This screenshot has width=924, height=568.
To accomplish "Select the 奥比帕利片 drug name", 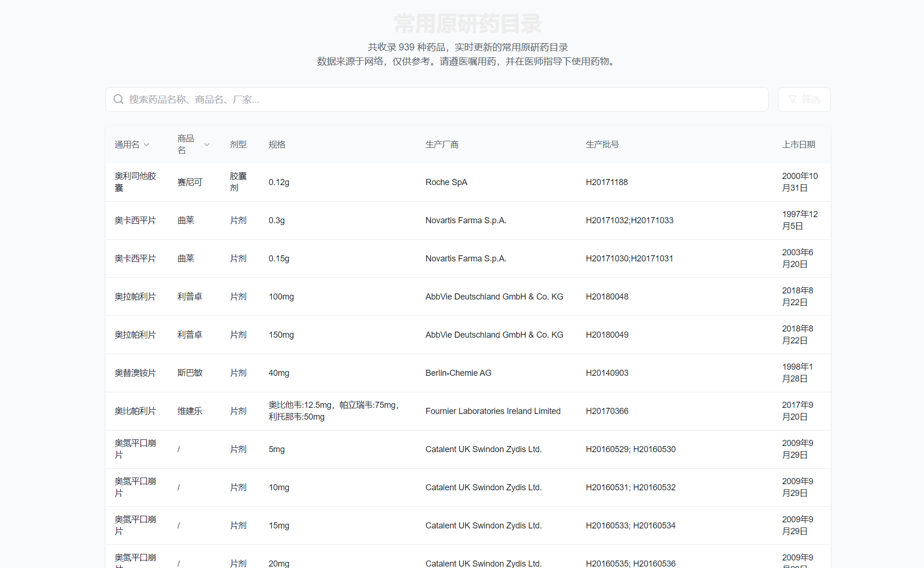I will (x=135, y=411).
